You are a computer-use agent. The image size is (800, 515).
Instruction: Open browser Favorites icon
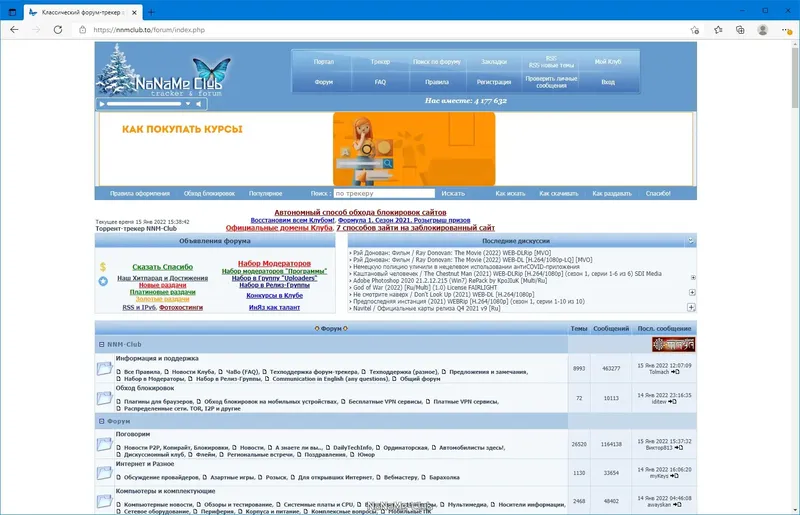718,30
